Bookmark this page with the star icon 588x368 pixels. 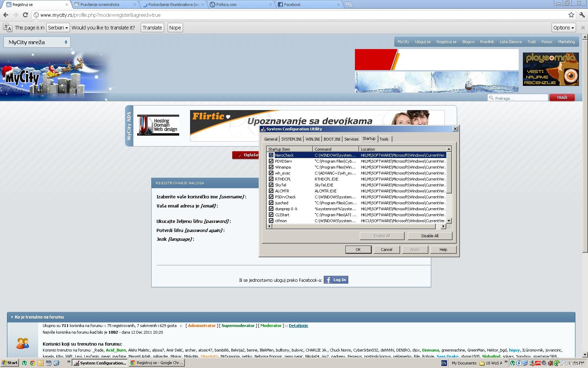pos(571,15)
